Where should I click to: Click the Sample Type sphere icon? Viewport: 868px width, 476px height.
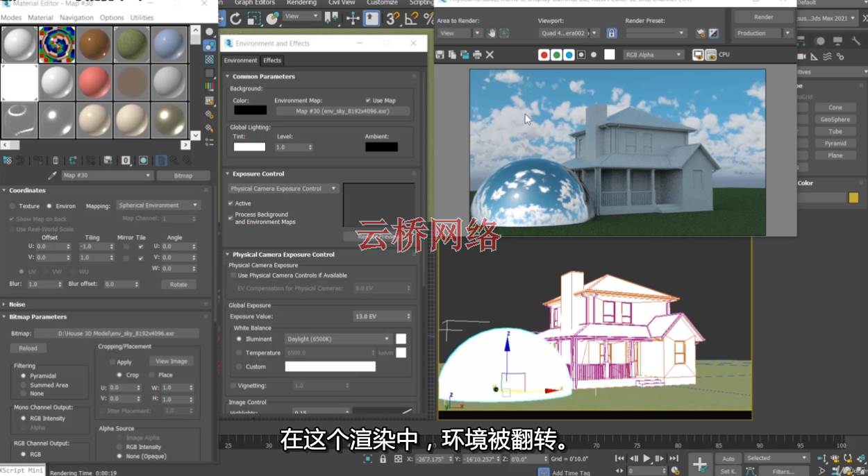(x=209, y=31)
